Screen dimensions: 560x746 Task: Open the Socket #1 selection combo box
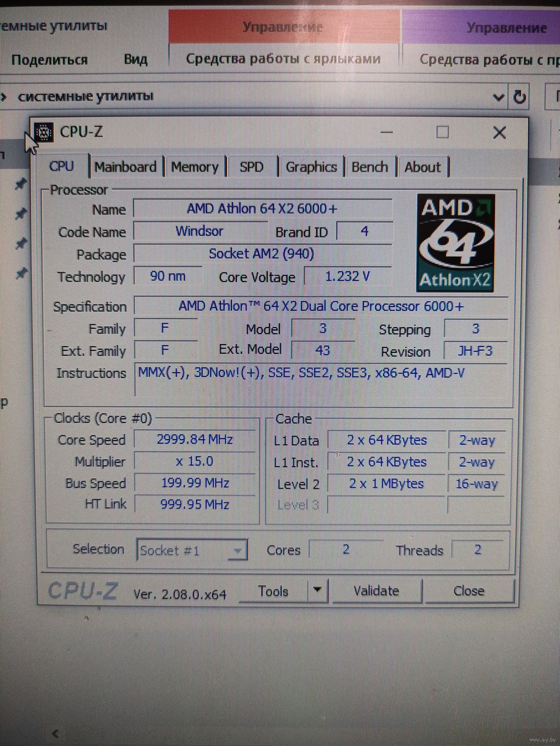[x=192, y=550]
